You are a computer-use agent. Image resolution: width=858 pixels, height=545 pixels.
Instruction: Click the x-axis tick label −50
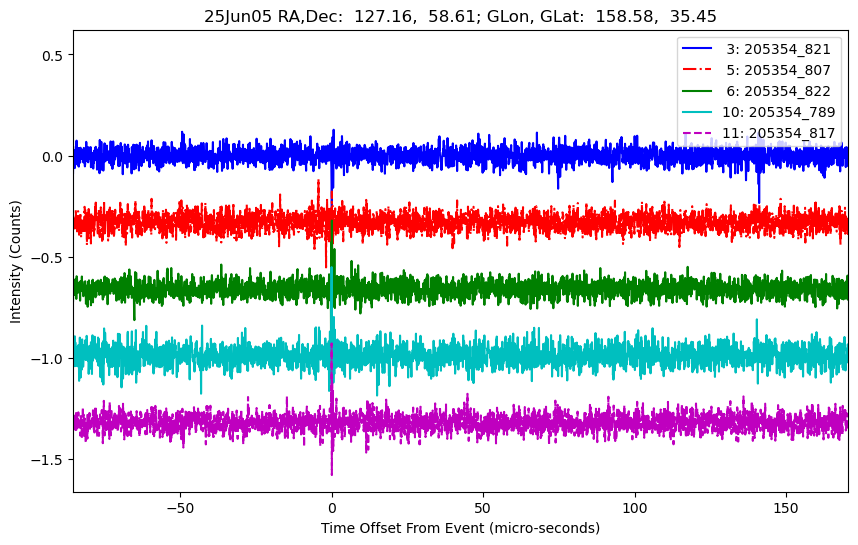(180, 508)
